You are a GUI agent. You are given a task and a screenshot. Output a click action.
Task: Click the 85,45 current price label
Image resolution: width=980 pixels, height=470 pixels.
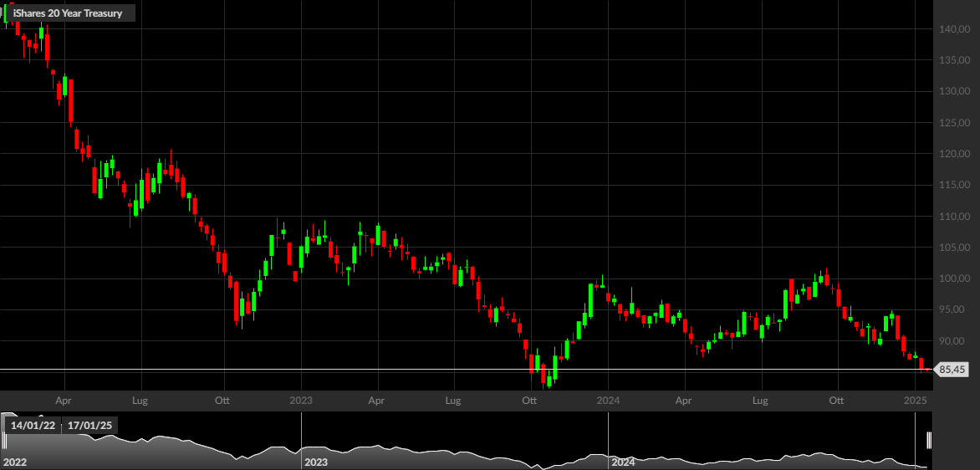952,370
